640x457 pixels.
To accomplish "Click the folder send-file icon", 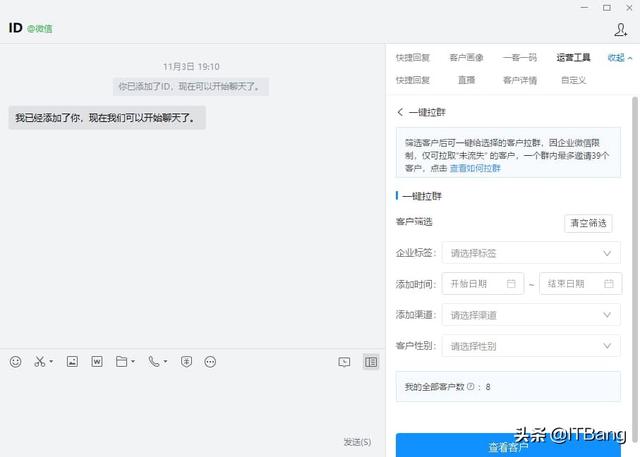I will 122,361.
